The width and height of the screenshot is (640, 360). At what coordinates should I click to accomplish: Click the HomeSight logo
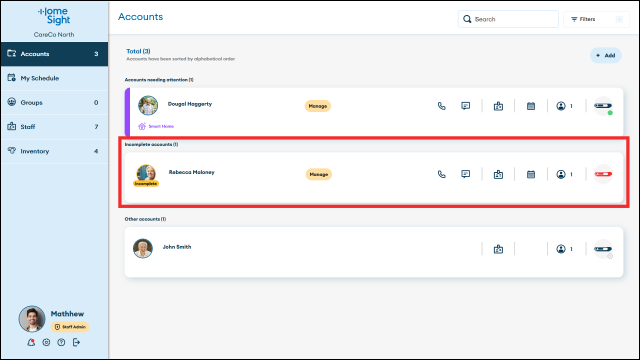coord(54,16)
